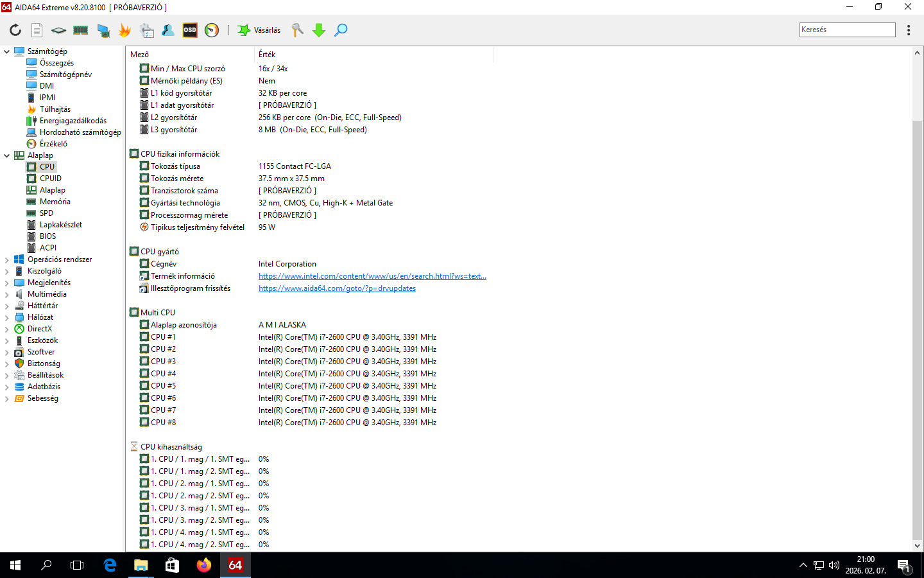Click the CPU chip toolbar icon

58,30
